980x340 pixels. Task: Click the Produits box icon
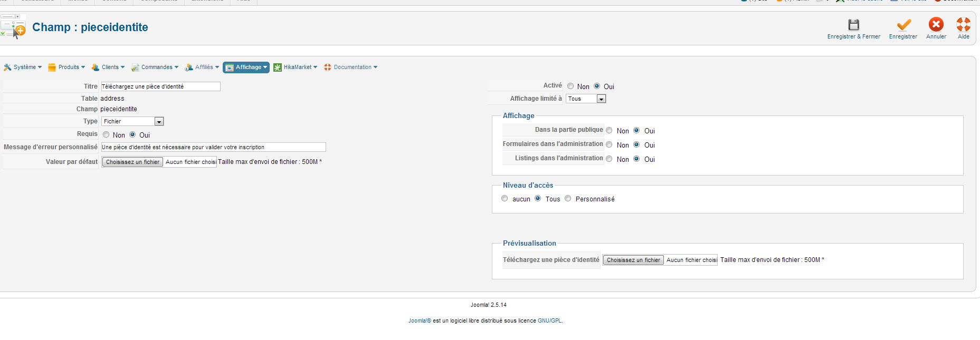click(x=52, y=67)
